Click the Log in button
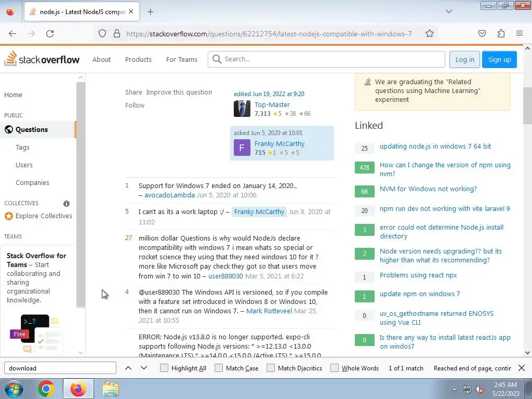Image resolution: width=532 pixels, height=399 pixels. coord(464,59)
